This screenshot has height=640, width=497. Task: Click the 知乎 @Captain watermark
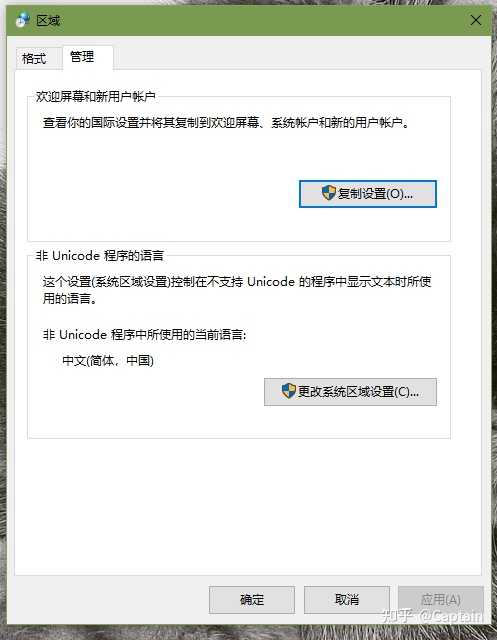pyautogui.click(x=432, y=616)
